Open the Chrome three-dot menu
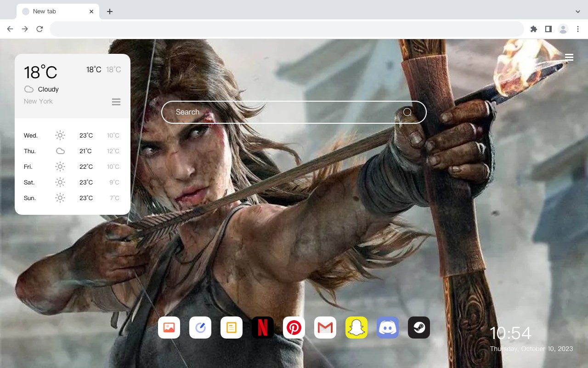Viewport: 588px width, 368px height. tap(578, 29)
